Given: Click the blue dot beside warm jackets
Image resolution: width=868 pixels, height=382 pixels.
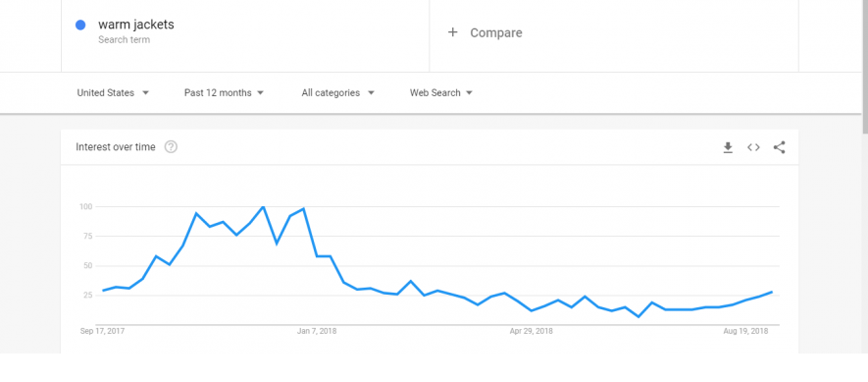Looking at the screenshot, I should (80, 25).
